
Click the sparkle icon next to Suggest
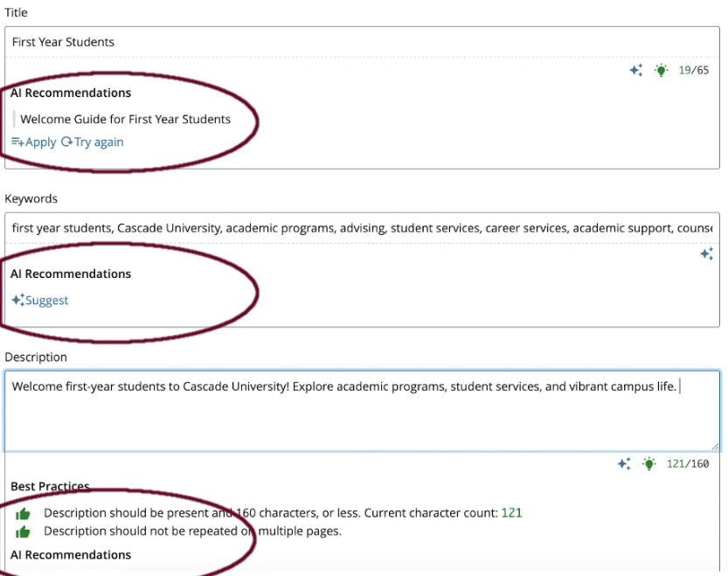[x=16, y=300]
